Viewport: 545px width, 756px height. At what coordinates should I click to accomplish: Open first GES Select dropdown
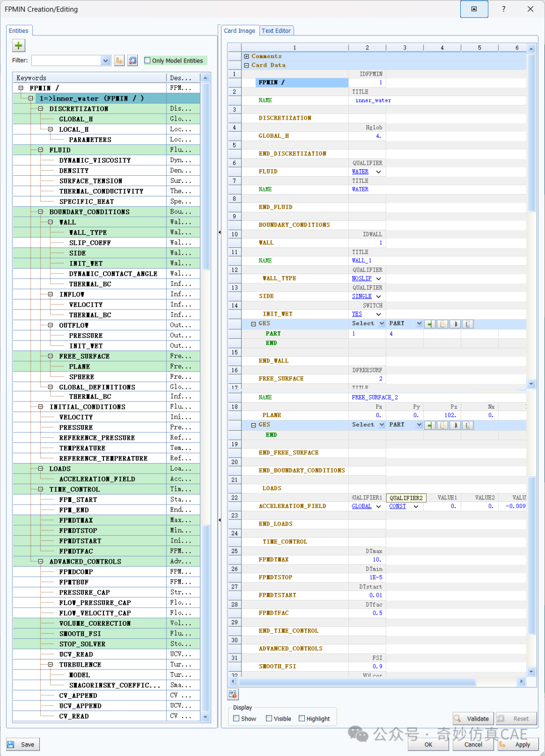tap(382, 324)
